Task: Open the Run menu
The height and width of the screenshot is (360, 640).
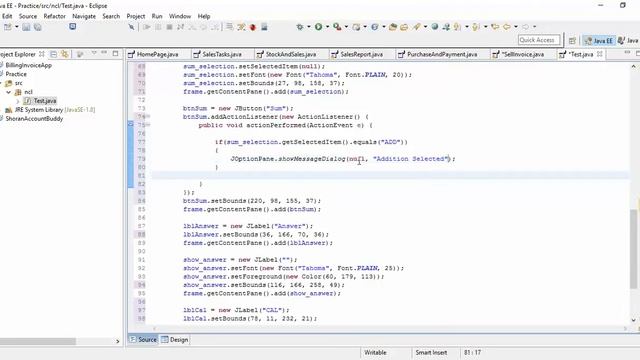Action: click(157, 16)
